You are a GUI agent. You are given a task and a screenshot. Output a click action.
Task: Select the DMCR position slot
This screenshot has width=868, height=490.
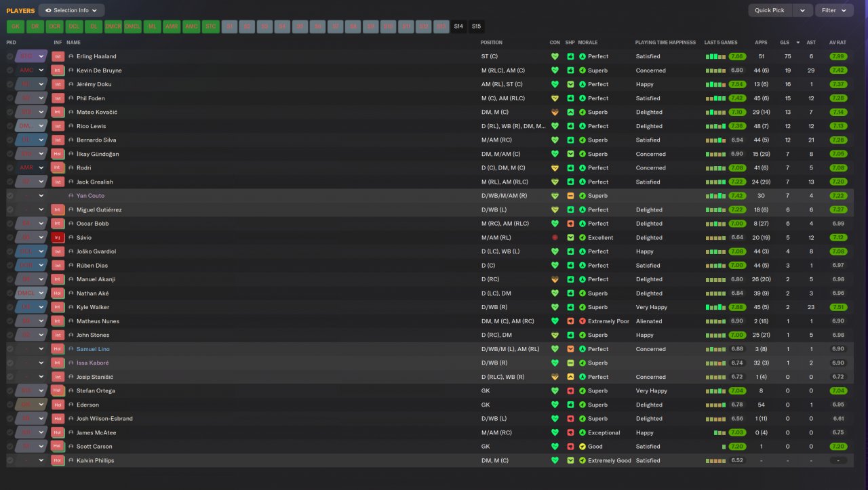coord(113,26)
